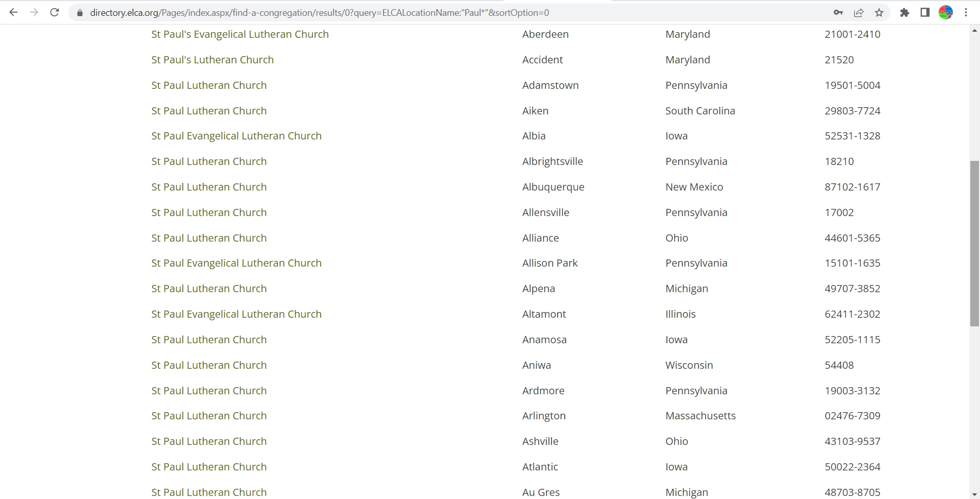The image size is (980, 499).
Task: Open St Paul Lutheran Church in Arlington
Action: (209, 416)
